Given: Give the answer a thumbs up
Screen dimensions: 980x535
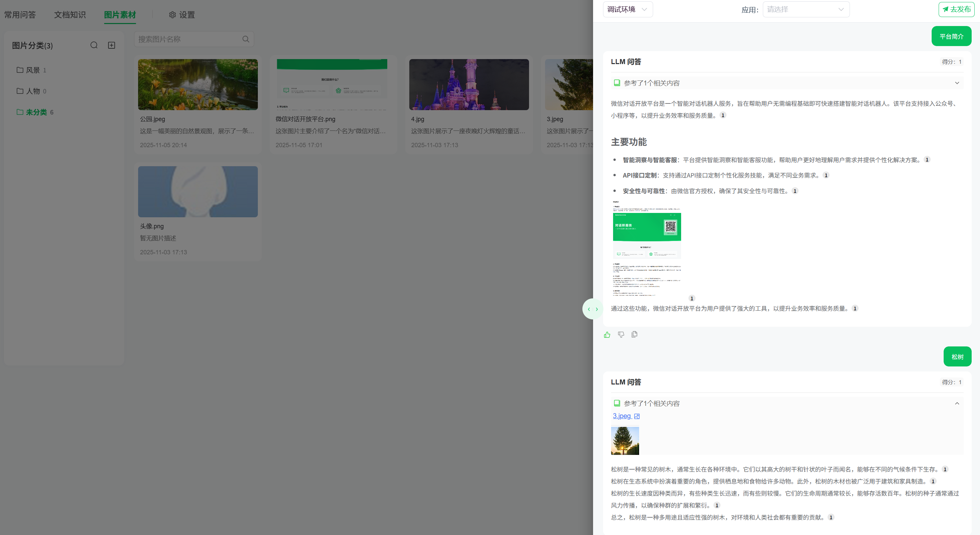Looking at the screenshot, I should tap(607, 334).
